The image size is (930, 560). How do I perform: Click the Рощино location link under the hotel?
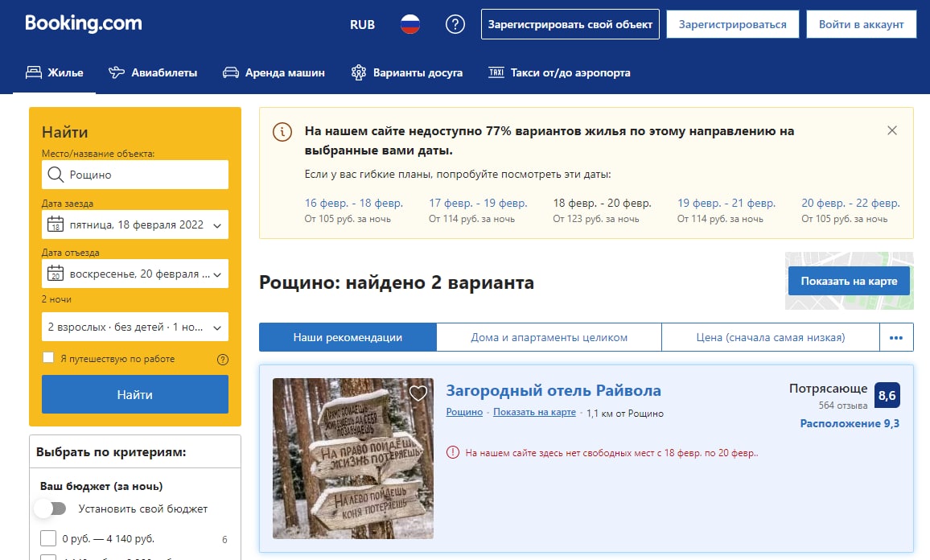(x=464, y=412)
